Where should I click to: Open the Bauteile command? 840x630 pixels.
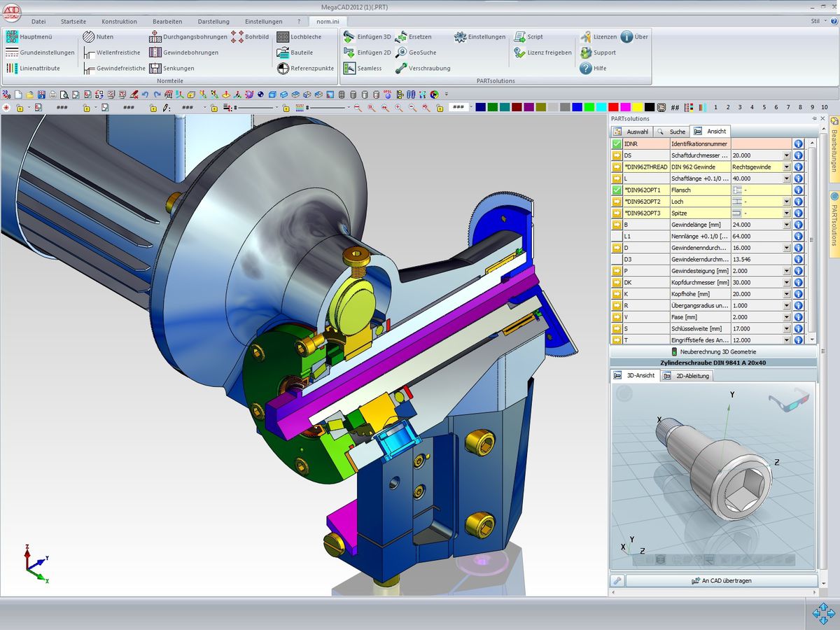(x=295, y=52)
